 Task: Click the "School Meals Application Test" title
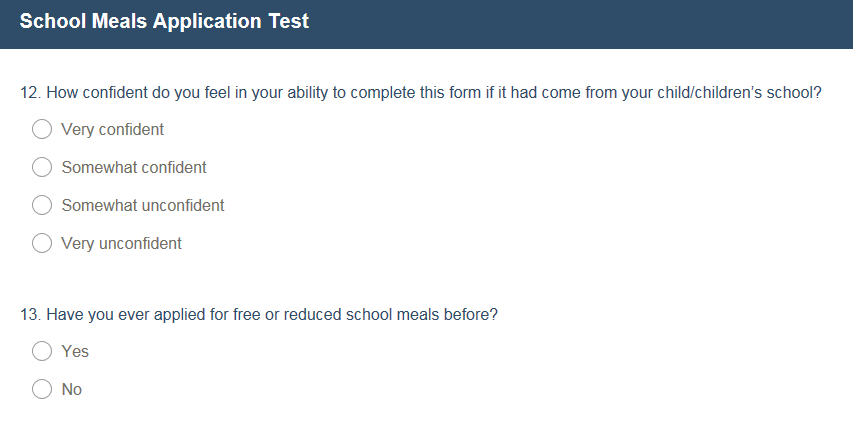[164, 21]
